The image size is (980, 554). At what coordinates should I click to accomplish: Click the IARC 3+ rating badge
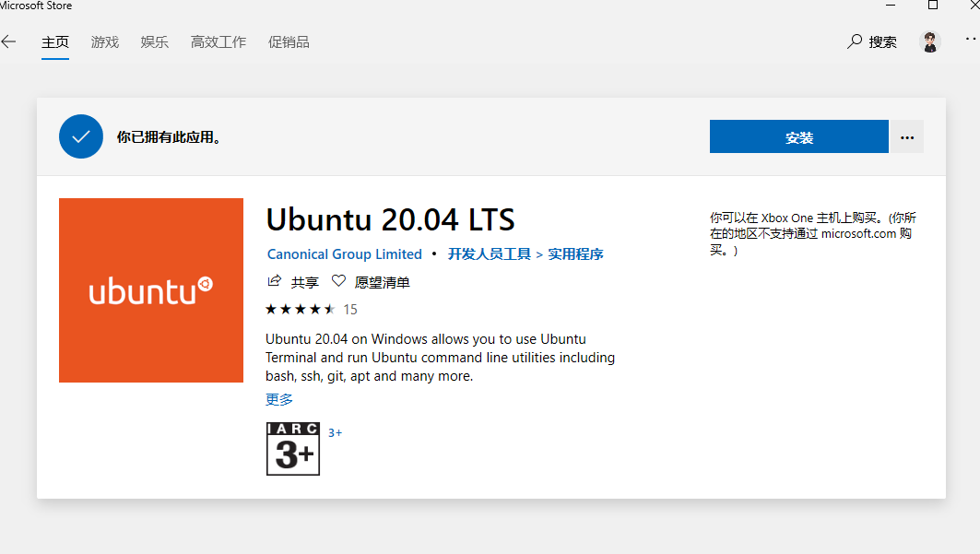click(293, 448)
